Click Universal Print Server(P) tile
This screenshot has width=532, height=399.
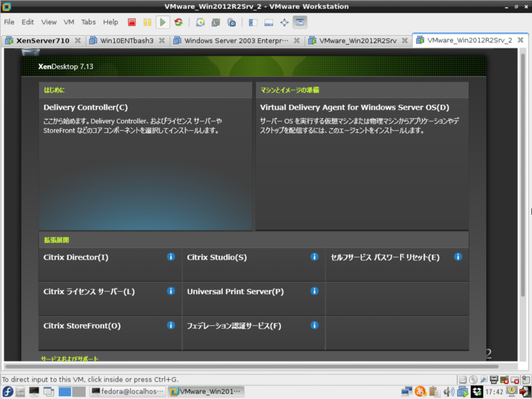point(254,299)
